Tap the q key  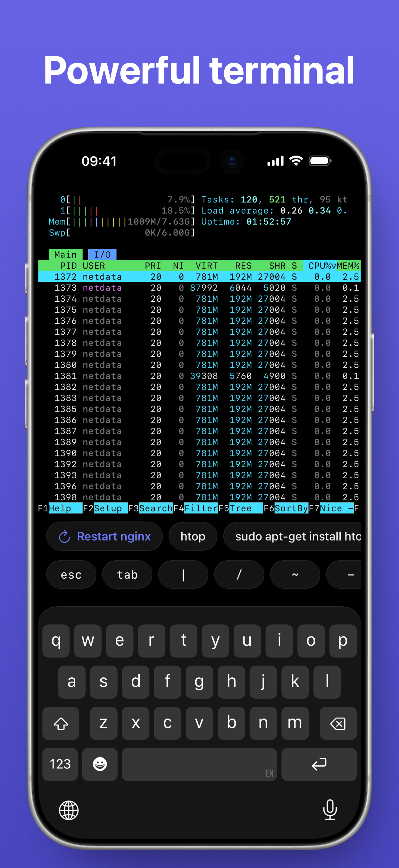(56, 640)
